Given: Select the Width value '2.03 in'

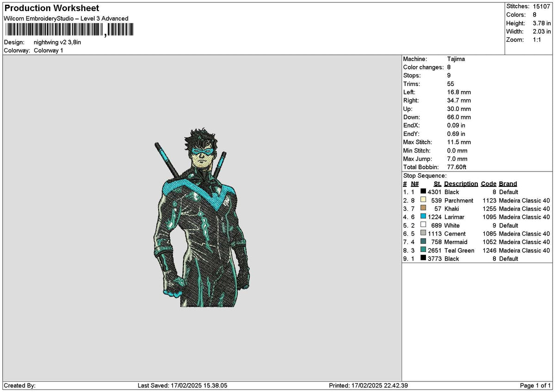Looking at the screenshot, I should 542,31.
